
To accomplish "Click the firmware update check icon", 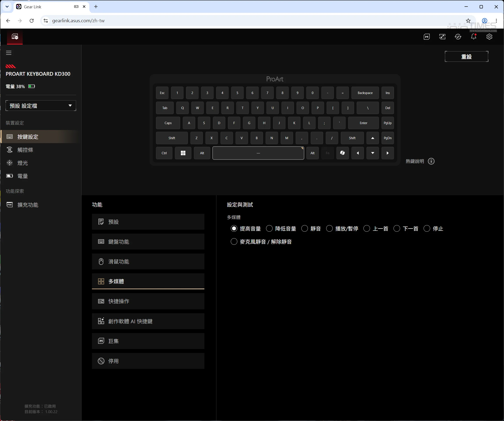I will point(458,37).
